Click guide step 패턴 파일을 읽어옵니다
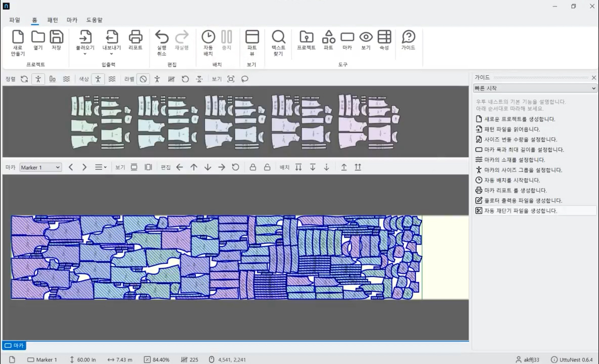This screenshot has height=364, width=599. [512, 129]
